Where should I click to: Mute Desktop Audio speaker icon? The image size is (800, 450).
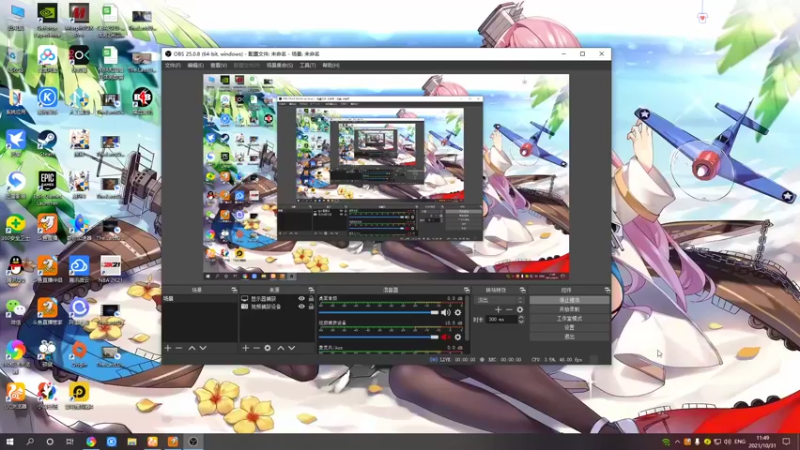(x=445, y=312)
